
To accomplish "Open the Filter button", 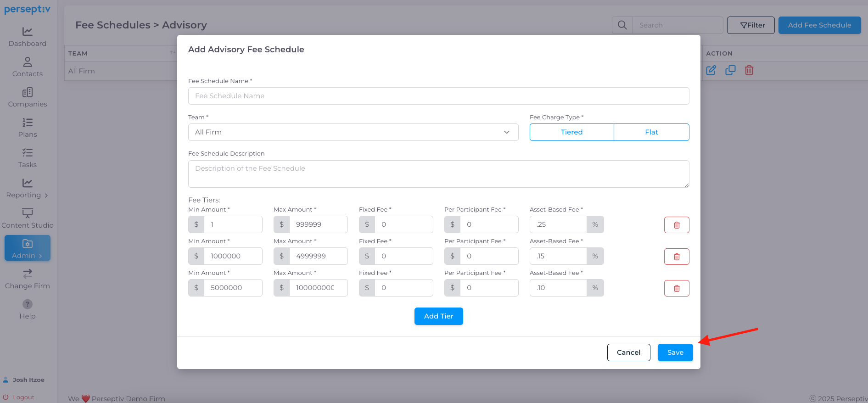I will click(751, 25).
